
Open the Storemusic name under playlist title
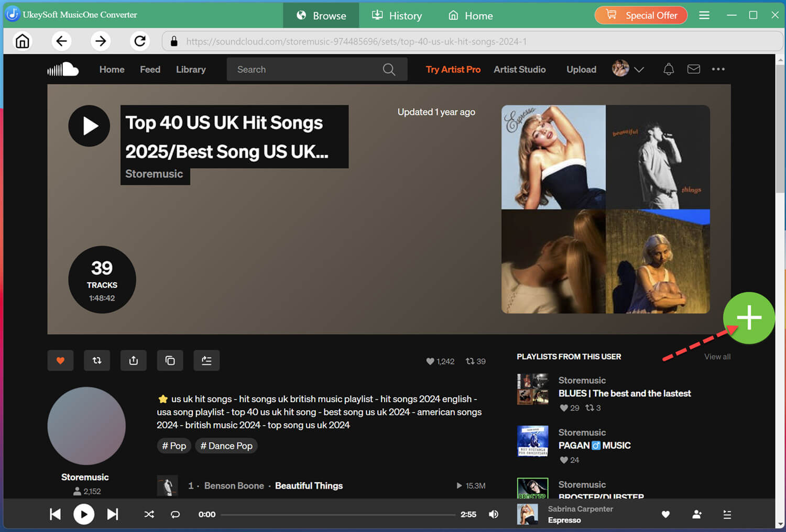point(154,174)
